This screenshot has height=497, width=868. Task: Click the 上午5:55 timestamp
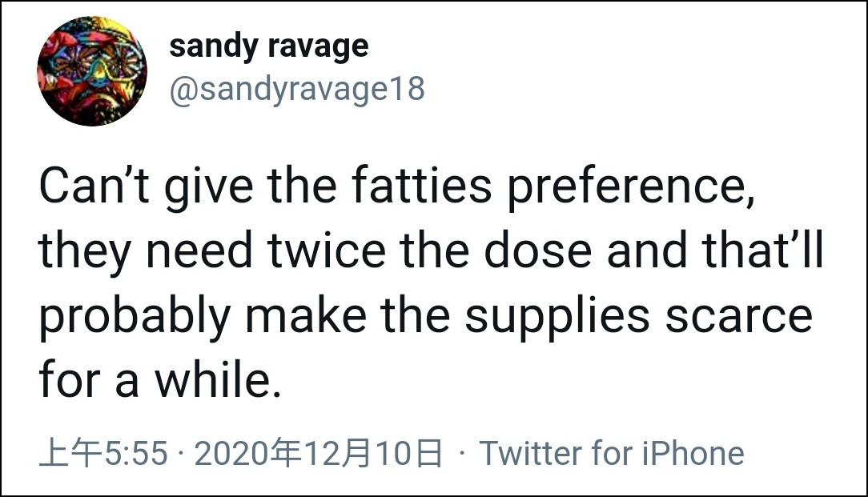(103, 454)
